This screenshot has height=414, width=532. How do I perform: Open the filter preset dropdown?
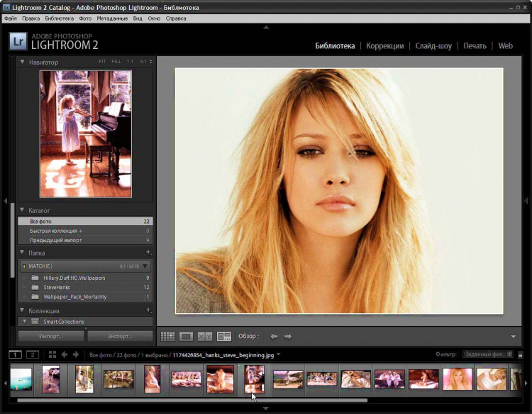point(487,354)
